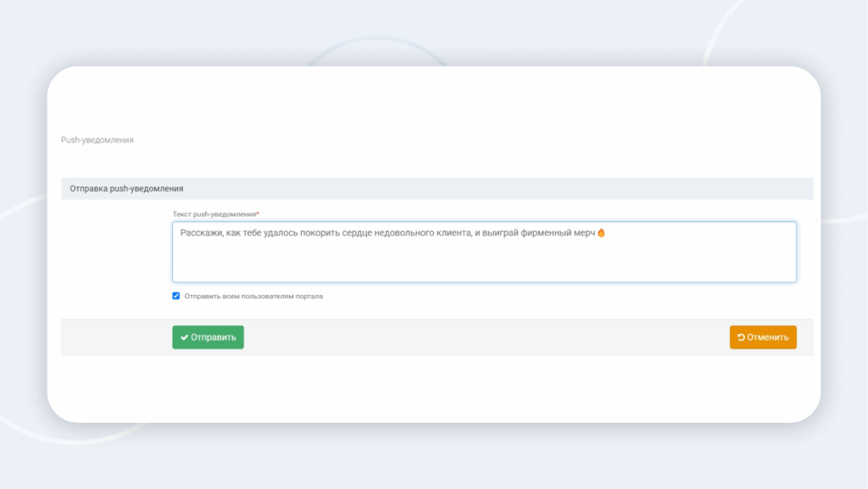This screenshot has height=489, width=868.
Task: Click the checkmark icon on the Отправить button
Action: click(x=184, y=337)
